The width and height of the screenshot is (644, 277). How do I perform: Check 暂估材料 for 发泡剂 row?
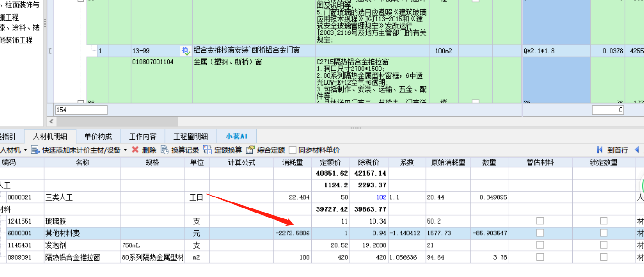tap(540, 245)
